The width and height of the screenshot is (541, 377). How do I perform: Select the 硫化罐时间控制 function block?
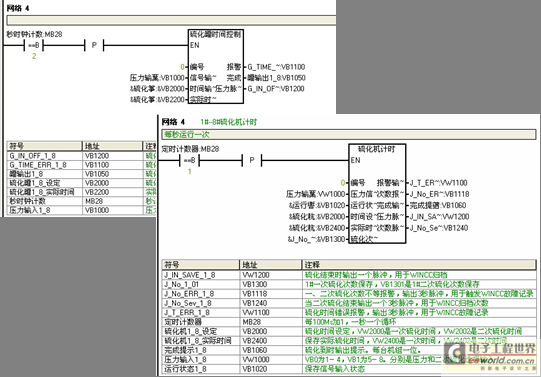pyautogui.click(x=216, y=67)
